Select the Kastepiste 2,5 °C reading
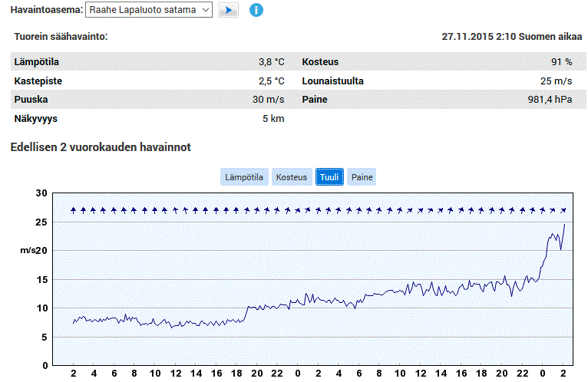Screen dimensions: 588x382 click(x=271, y=81)
